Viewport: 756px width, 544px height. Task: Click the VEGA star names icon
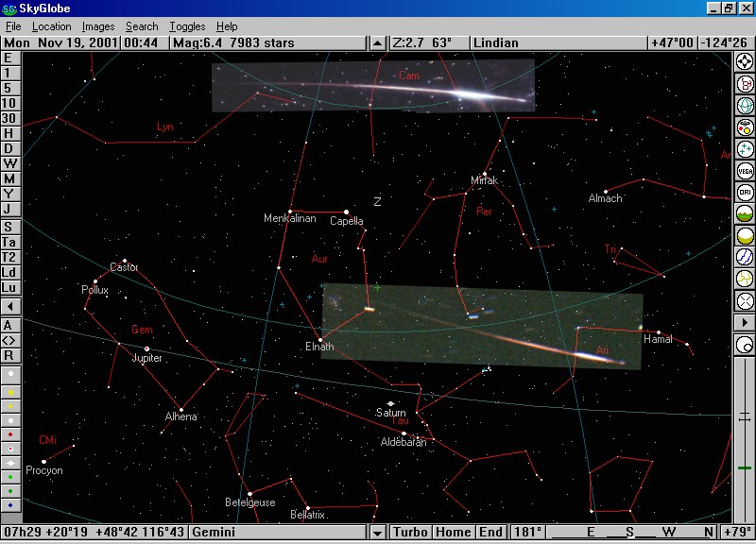coord(745,171)
